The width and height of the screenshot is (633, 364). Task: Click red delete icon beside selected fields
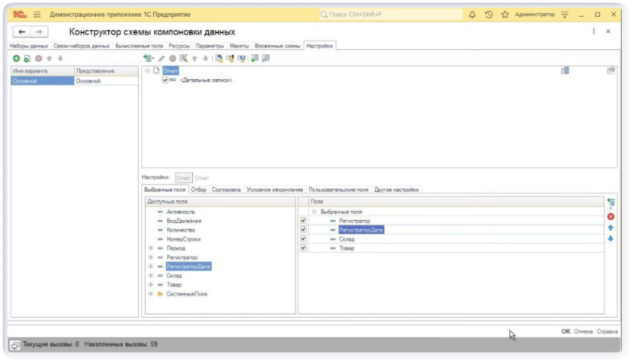pos(611,216)
